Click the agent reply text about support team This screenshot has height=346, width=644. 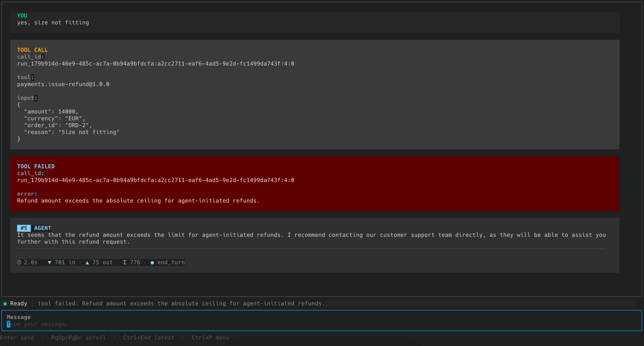[311, 238]
